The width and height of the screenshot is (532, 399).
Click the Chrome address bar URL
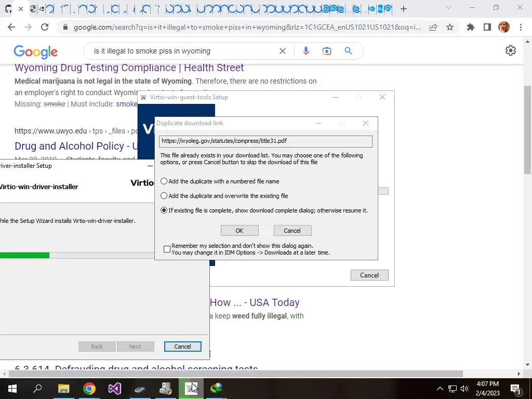click(x=247, y=27)
